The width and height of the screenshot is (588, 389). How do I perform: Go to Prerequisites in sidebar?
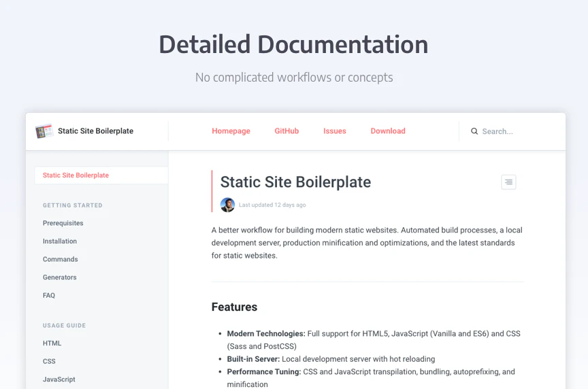point(63,223)
